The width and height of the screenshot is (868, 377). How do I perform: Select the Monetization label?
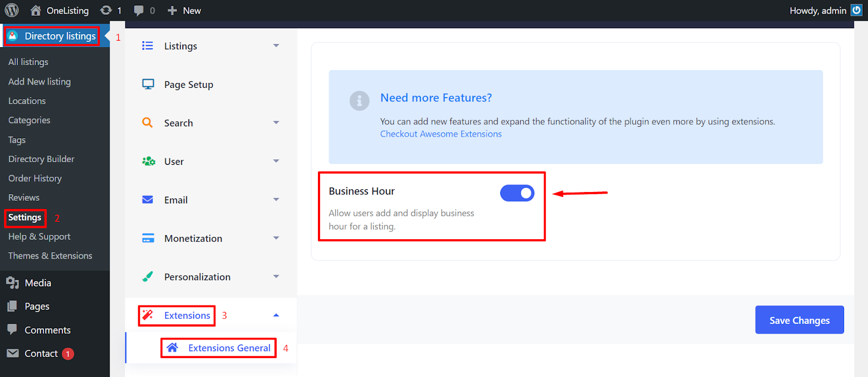(193, 238)
